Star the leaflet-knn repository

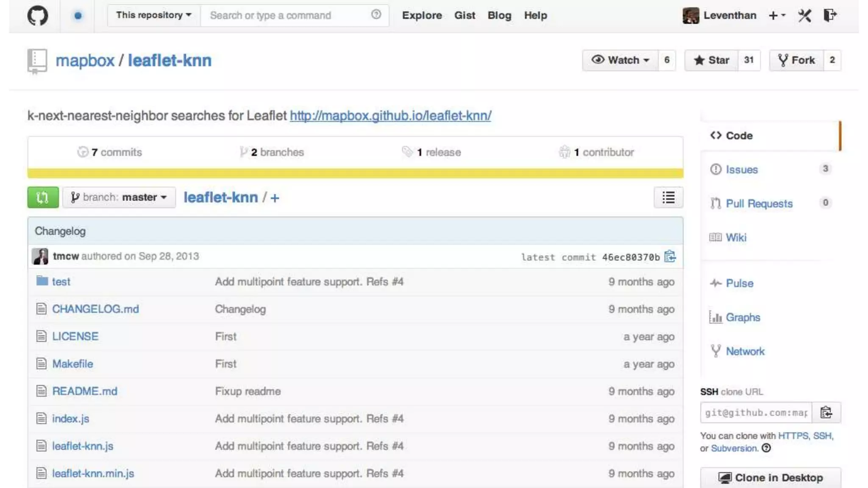[712, 60]
